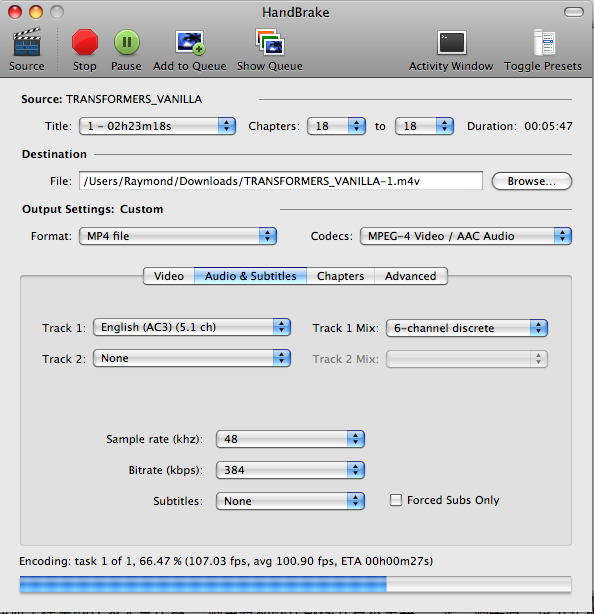Open the Show Queue icon
Screen dimensions: 594x614
tap(270, 42)
